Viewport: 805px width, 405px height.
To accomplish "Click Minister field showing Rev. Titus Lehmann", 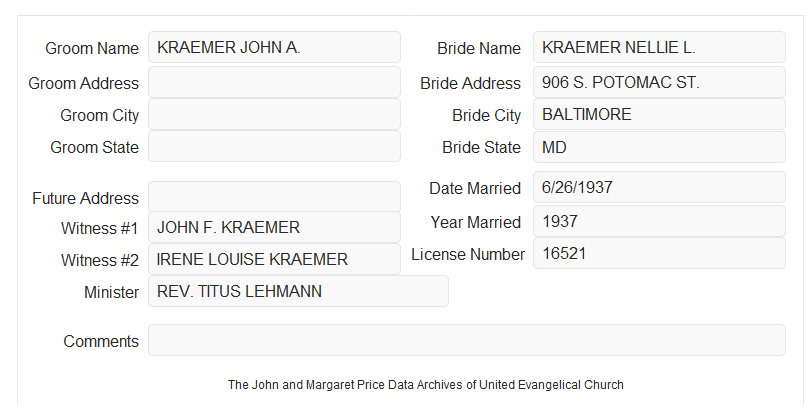I will point(298,291).
